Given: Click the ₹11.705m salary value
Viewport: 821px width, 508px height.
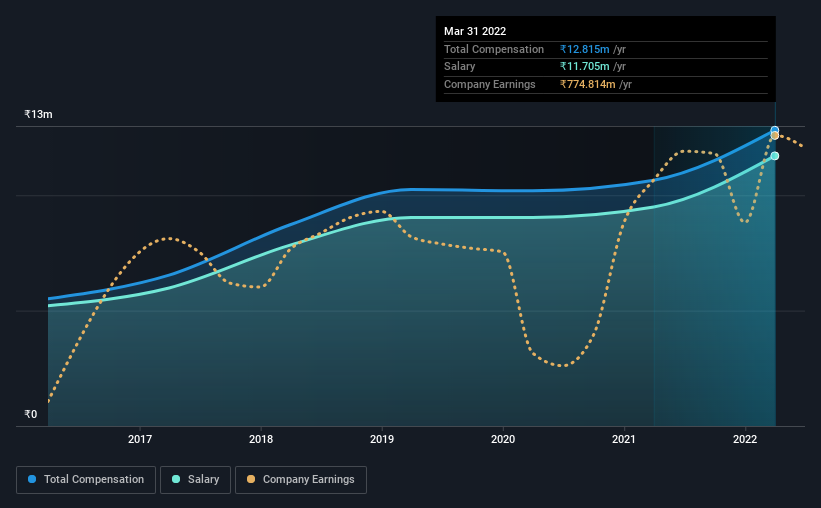Looking at the screenshot, I should (x=584, y=67).
